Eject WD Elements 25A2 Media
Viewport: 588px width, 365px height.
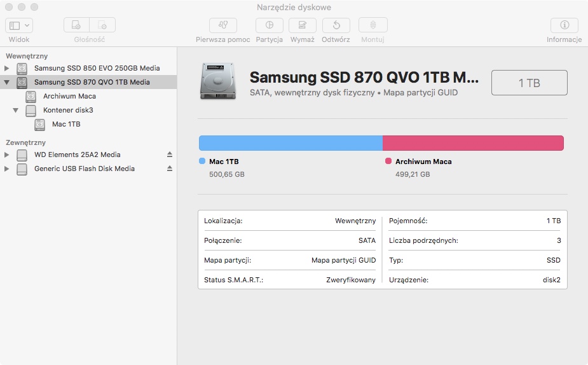[x=170, y=155]
